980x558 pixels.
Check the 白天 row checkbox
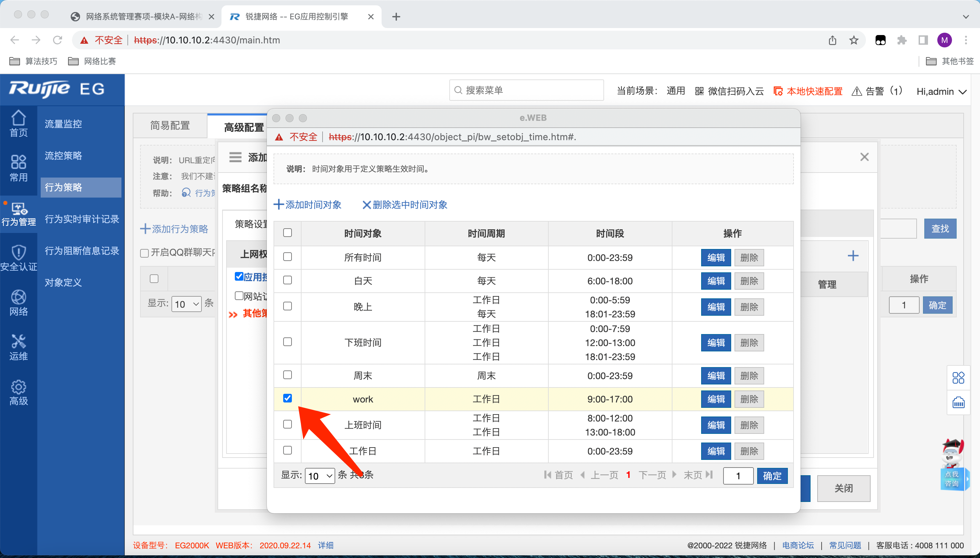coord(287,280)
